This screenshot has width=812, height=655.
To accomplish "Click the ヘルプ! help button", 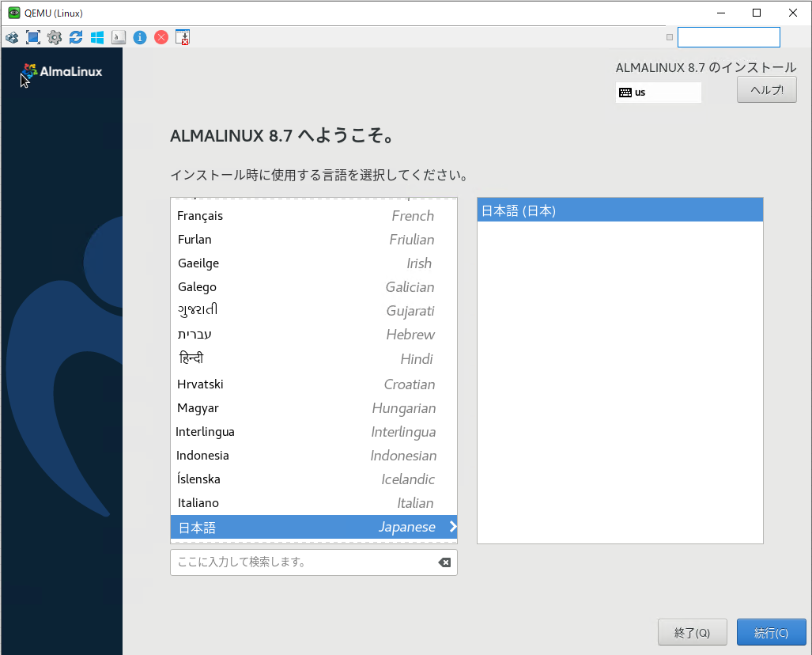I will (x=766, y=89).
